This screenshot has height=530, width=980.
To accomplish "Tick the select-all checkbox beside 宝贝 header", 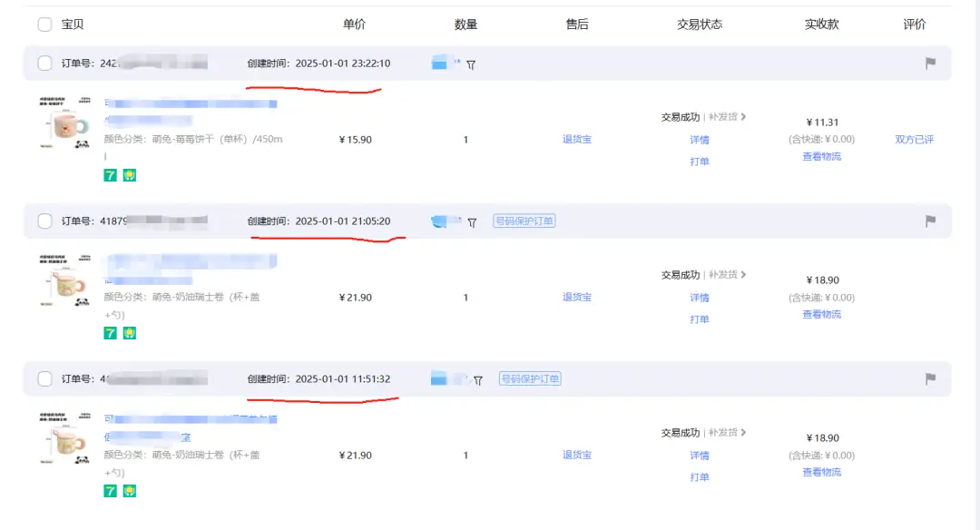I will coord(44,25).
